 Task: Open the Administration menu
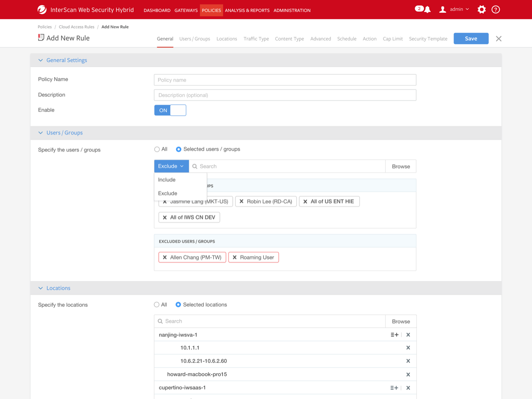(292, 10)
